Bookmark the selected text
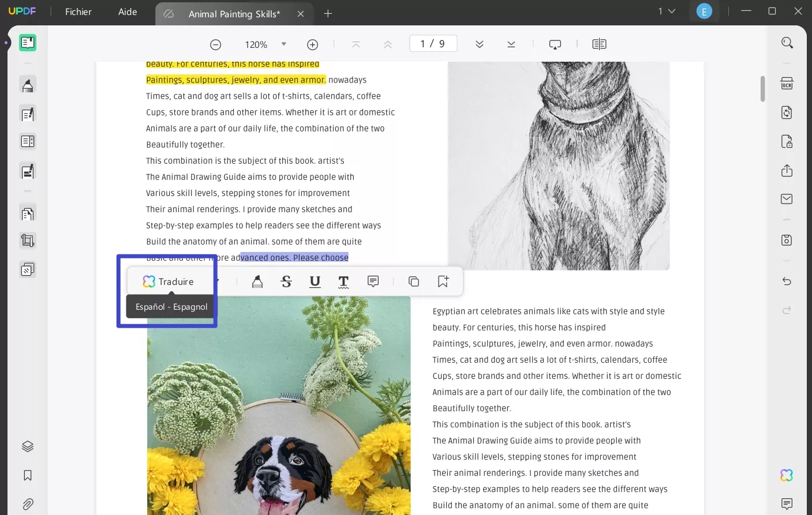Screen dimensions: 812x515 [443, 281]
